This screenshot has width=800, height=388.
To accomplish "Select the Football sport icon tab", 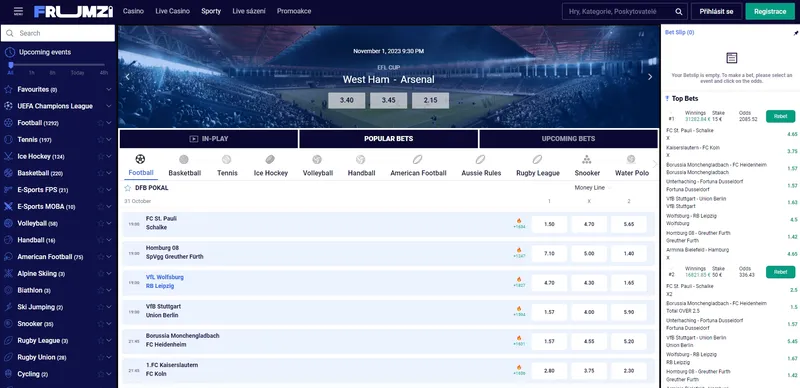I will (x=141, y=165).
